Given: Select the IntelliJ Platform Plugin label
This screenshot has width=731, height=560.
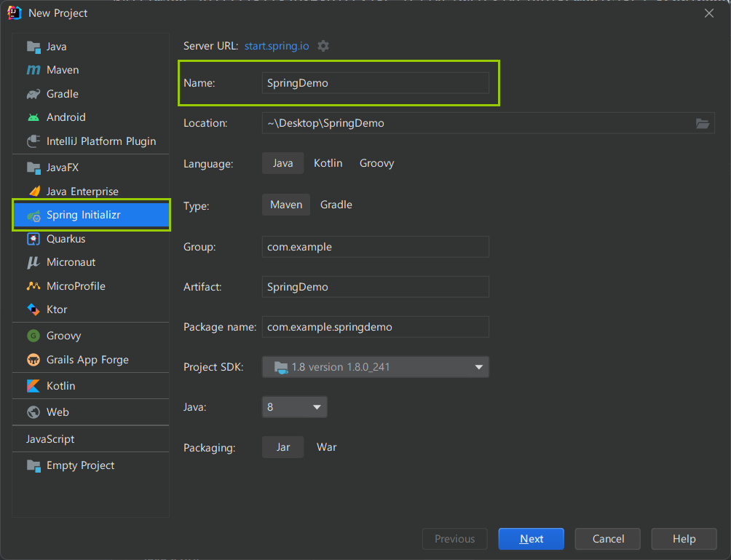Looking at the screenshot, I should coord(101,141).
